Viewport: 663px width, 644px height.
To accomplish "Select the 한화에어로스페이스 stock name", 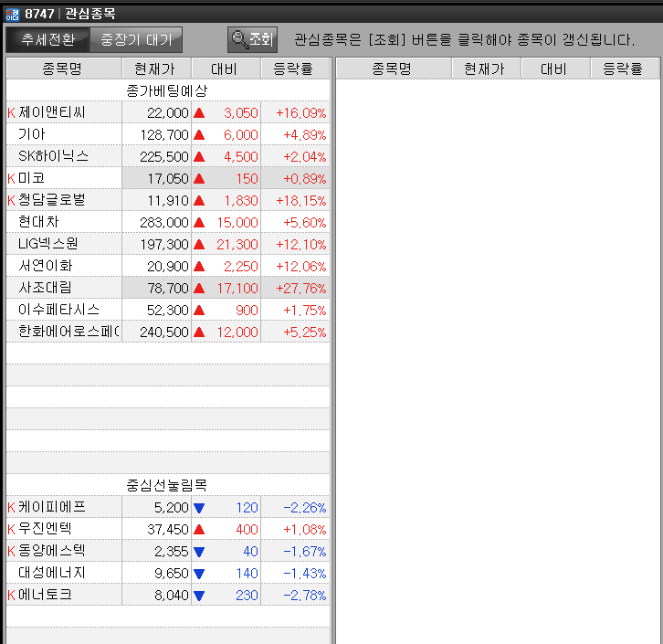I will coord(68,332).
